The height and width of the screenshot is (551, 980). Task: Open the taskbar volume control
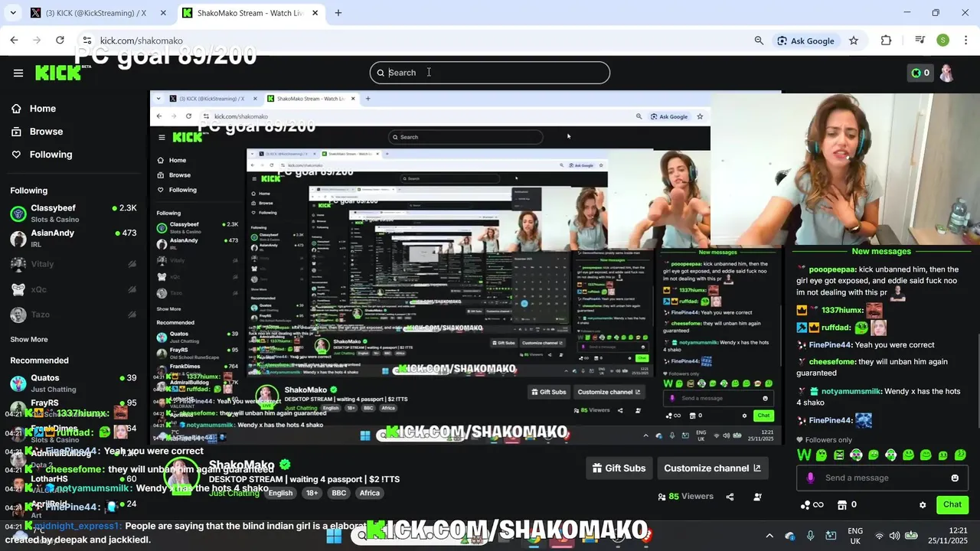[x=894, y=536]
